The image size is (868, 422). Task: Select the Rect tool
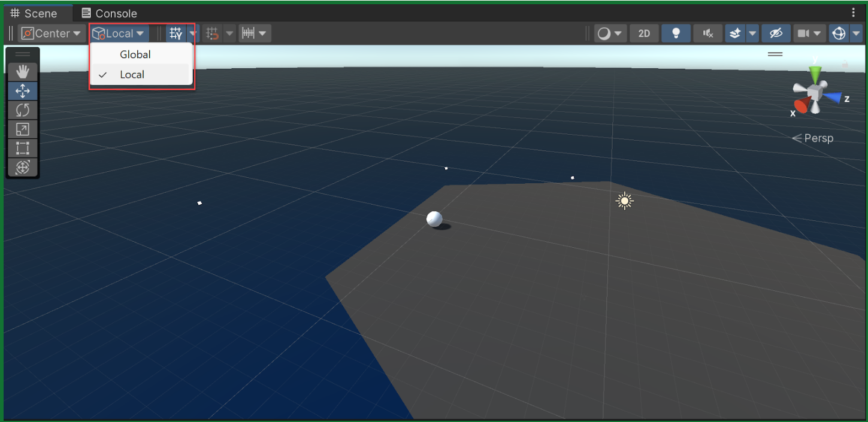(23, 148)
